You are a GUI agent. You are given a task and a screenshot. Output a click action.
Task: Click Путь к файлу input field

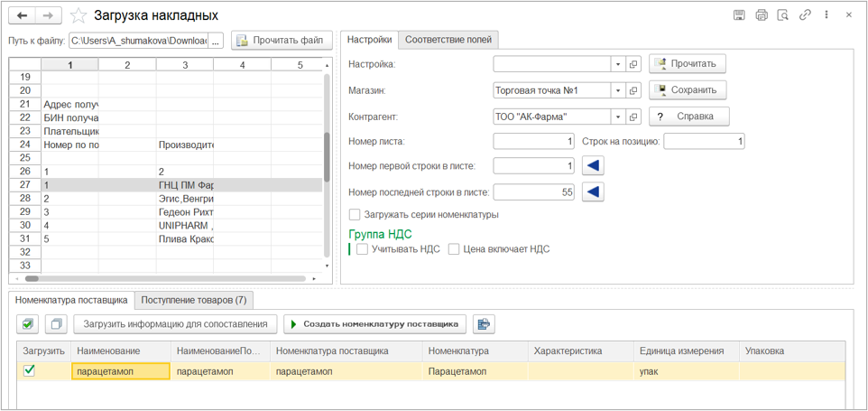138,41
